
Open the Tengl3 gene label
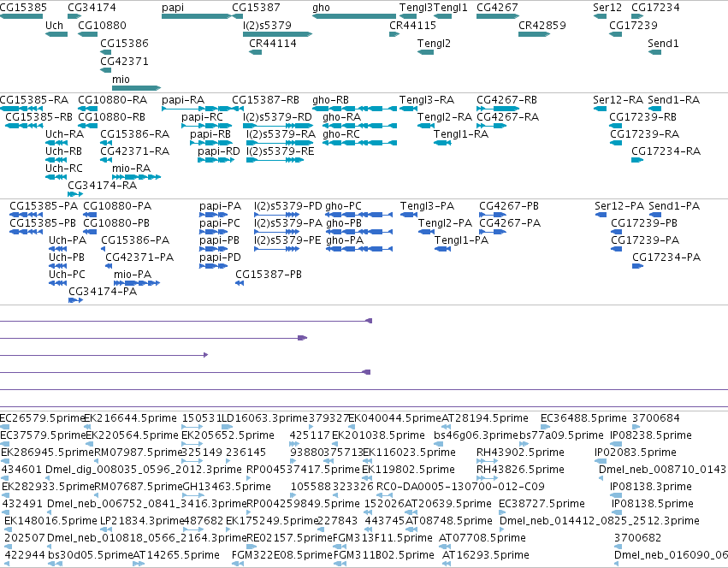coord(416,8)
